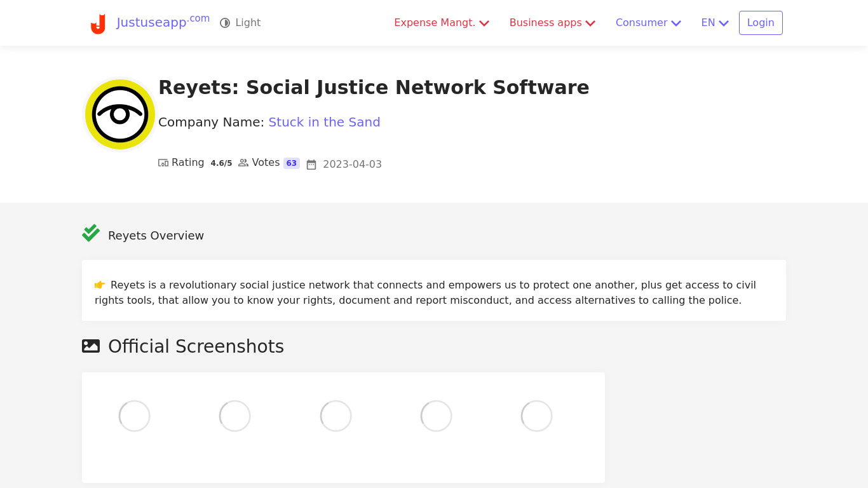
Task: Click the calendar icon beside the date
Action: [x=311, y=165]
